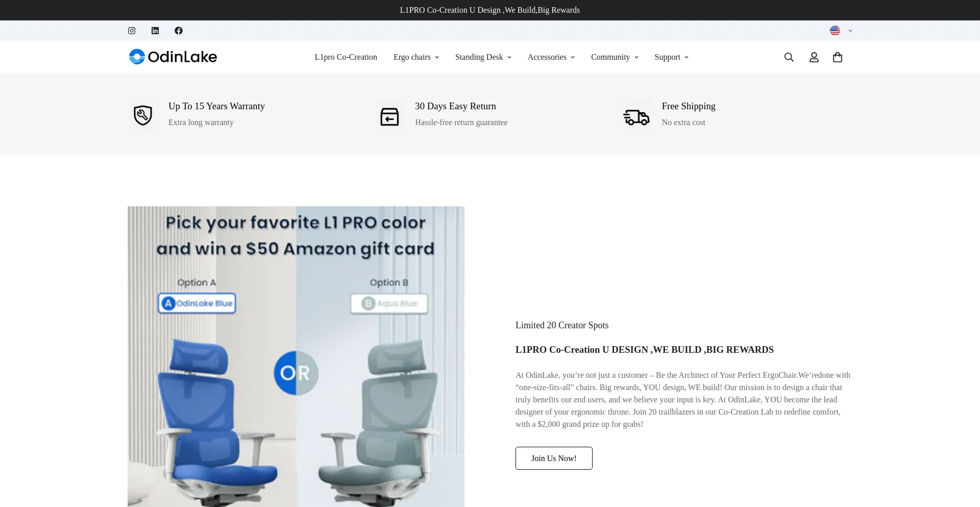
Task: Open the Instagram social link
Action: [132, 31]
